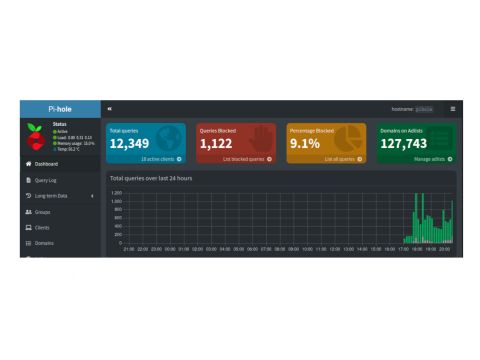Click the arrow icon beside List blocked queries
Screen dimensions: 480x360
pos(269,159)
